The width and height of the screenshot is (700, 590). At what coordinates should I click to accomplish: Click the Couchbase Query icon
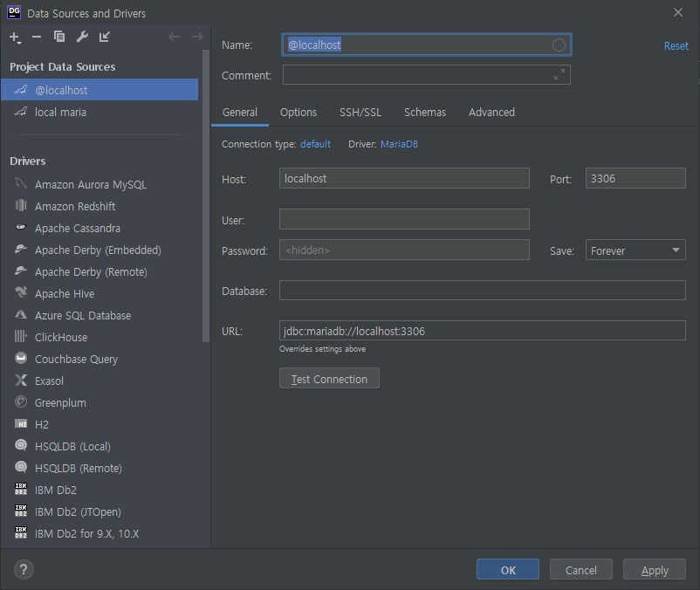point(21,358)
